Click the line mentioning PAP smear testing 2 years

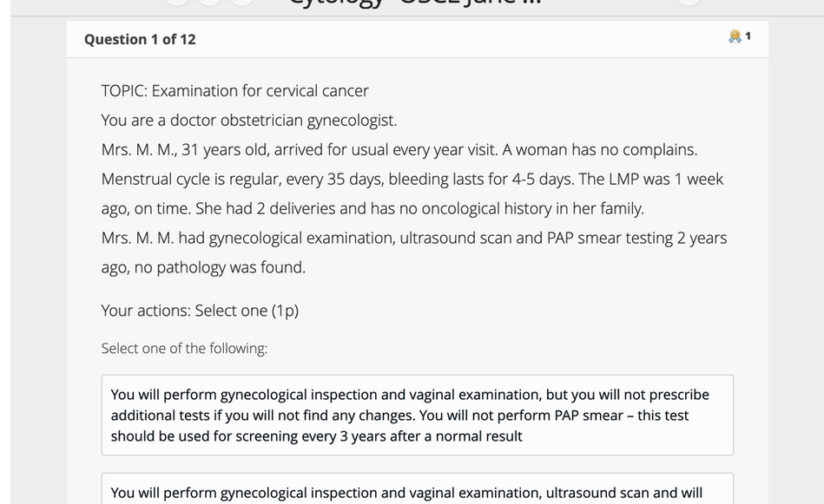[x=414, y=238]
